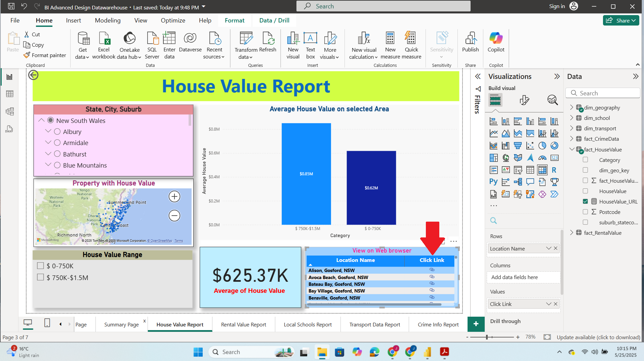The image size is (644, 361).
Task: Click the back arrow button on report
Action: click(x=33, y=75)
